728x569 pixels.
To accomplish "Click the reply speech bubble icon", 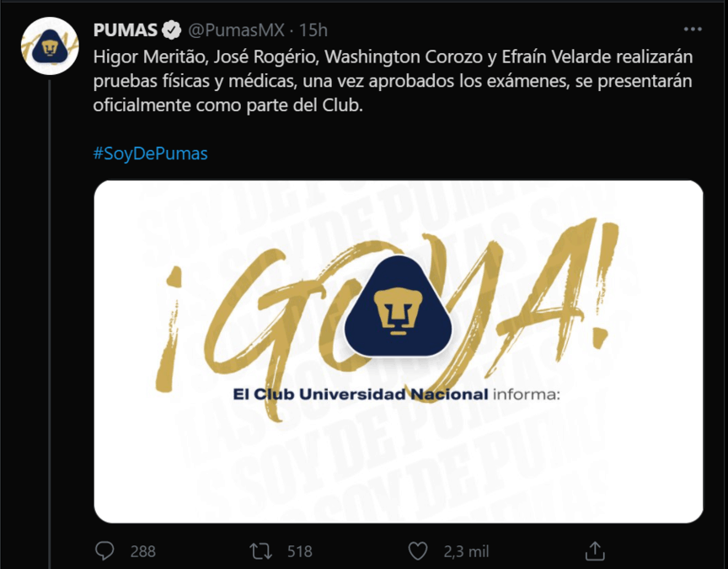I will (104, 551).
